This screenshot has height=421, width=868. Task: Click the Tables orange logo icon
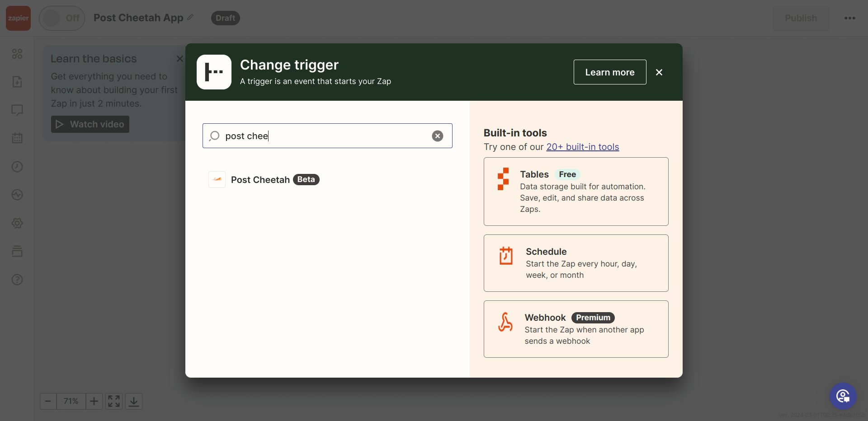coord(503,179)
